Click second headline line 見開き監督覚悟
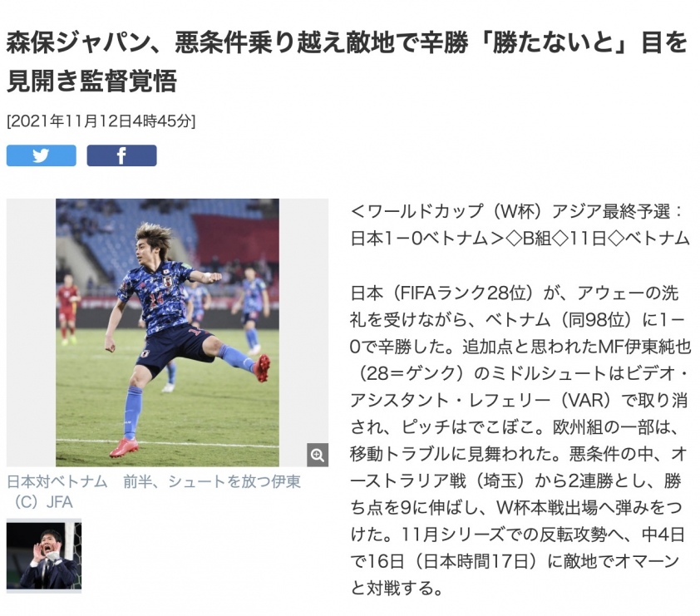700x616 pixels. pyautogui.click(x=92, y=81)
